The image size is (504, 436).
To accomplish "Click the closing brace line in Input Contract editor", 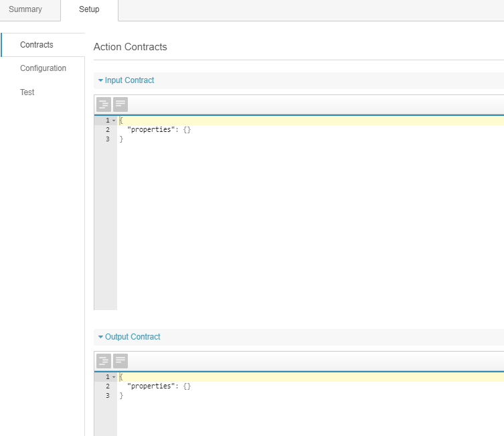I will (x=121, y=139).
